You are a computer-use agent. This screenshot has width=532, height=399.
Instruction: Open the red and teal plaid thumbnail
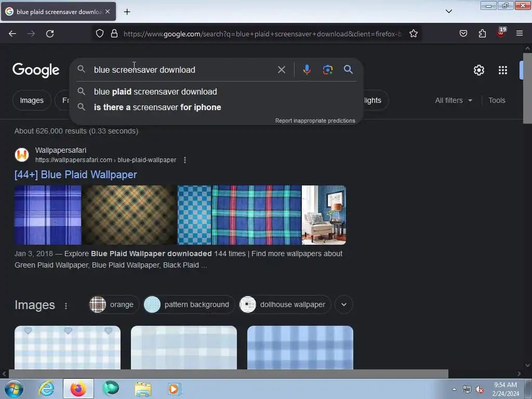pyautogui.click(x=257, y=215)
